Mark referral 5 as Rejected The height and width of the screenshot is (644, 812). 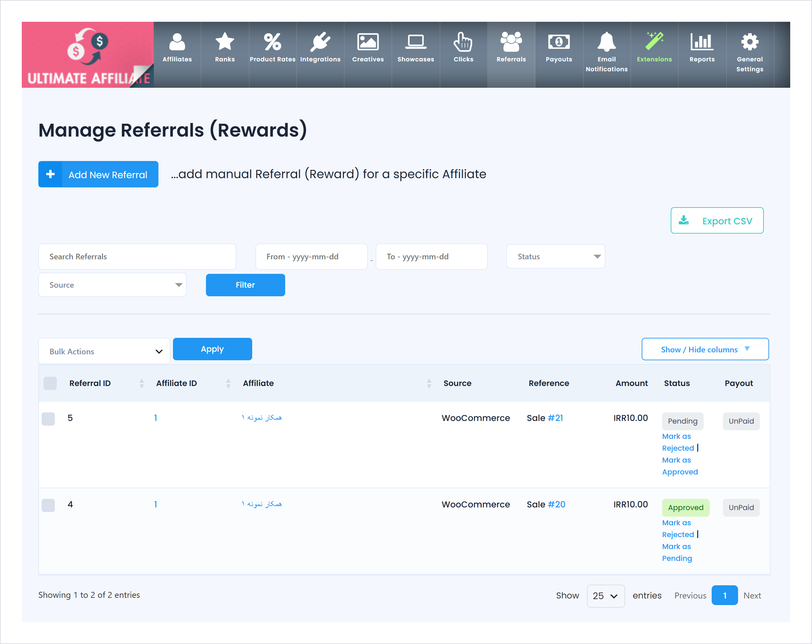coord(678,442)
